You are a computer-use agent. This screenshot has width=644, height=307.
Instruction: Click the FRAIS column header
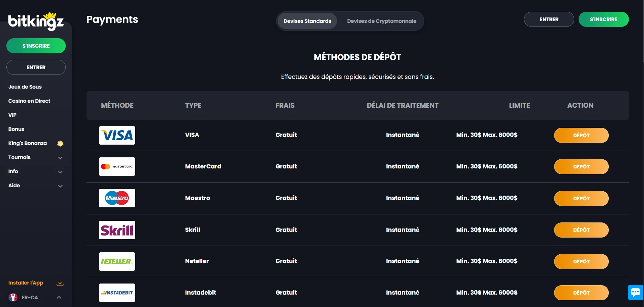[285, 105]
